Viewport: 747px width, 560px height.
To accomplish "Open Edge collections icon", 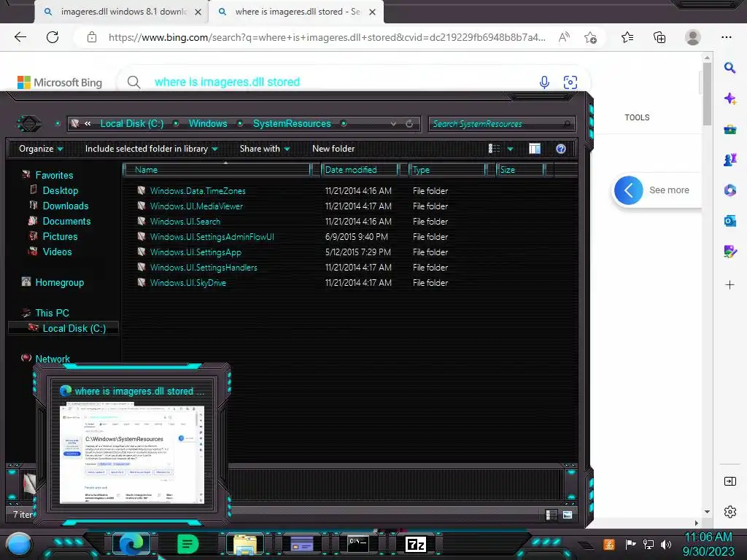I will coord(659,37).
